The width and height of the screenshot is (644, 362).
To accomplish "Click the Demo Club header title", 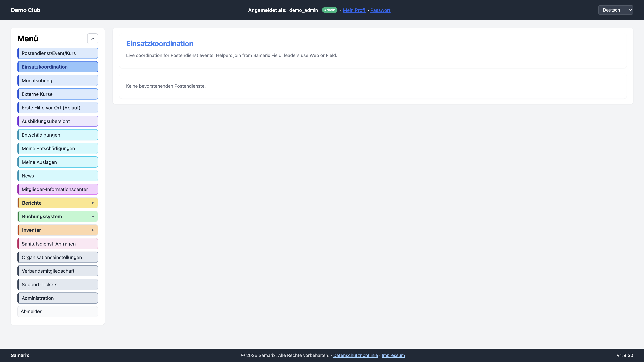I will 25,10.
